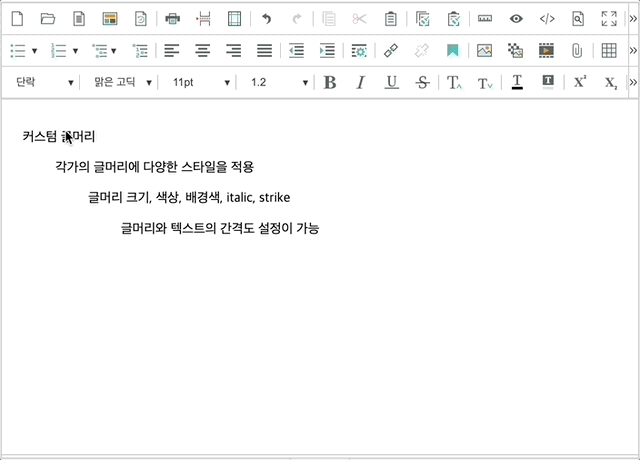The width and height of the screenshot is (640, 460).
Task: Click the Print icon
Action: pyautogui.click(x=172, y=18)
